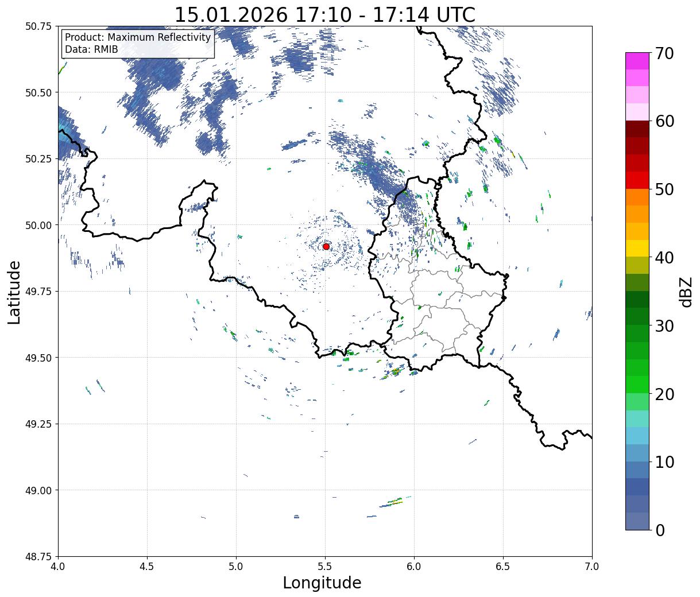Viewport: 700px width, 597px height.
Task: Click the latitude tick label 50.25
Action: click(38, 159)
